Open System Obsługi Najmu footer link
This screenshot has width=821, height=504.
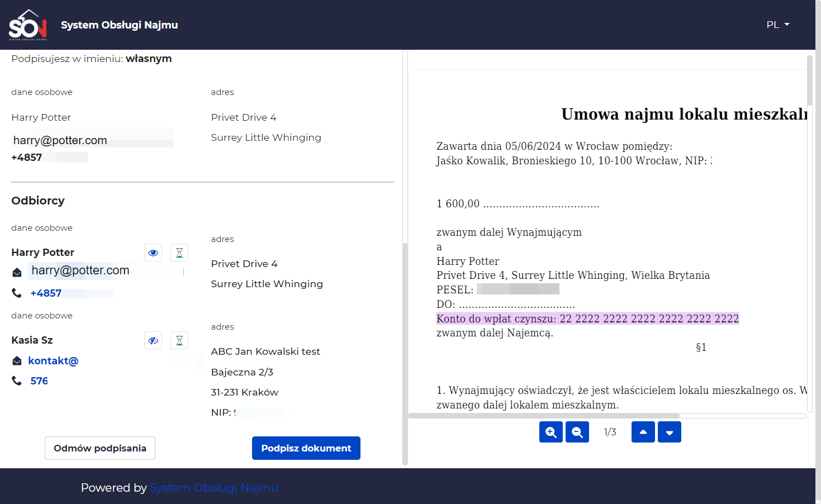pos(214,488)
